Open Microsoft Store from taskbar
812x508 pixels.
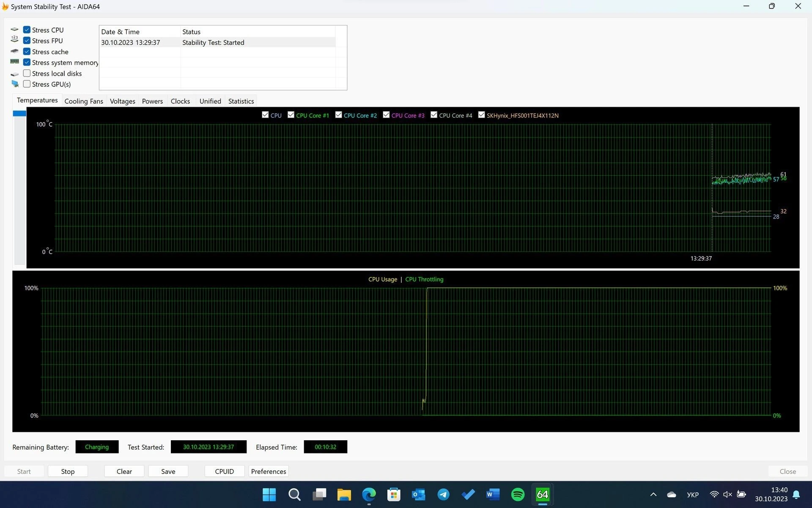(394, 494)
